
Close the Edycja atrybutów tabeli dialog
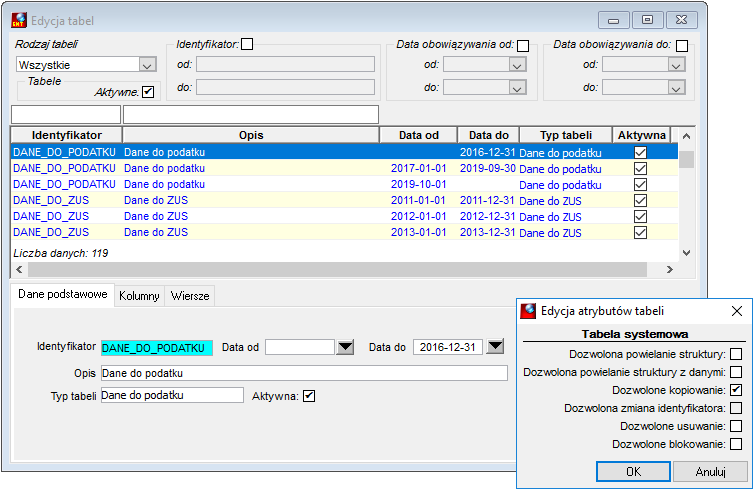click(737, 311)
